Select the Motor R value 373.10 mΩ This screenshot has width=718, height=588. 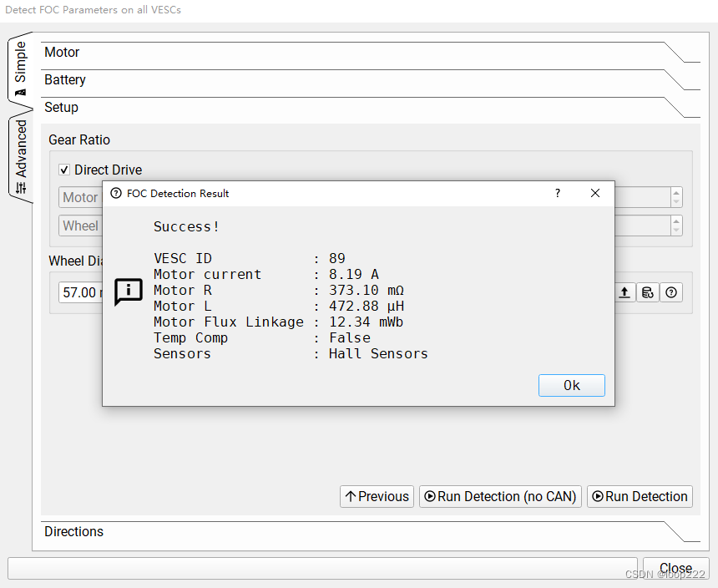pos(367,291)
